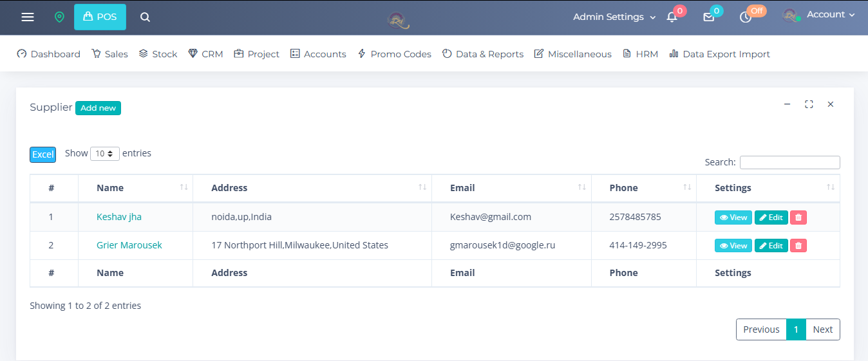Click the Search input field

coord(789,162)
